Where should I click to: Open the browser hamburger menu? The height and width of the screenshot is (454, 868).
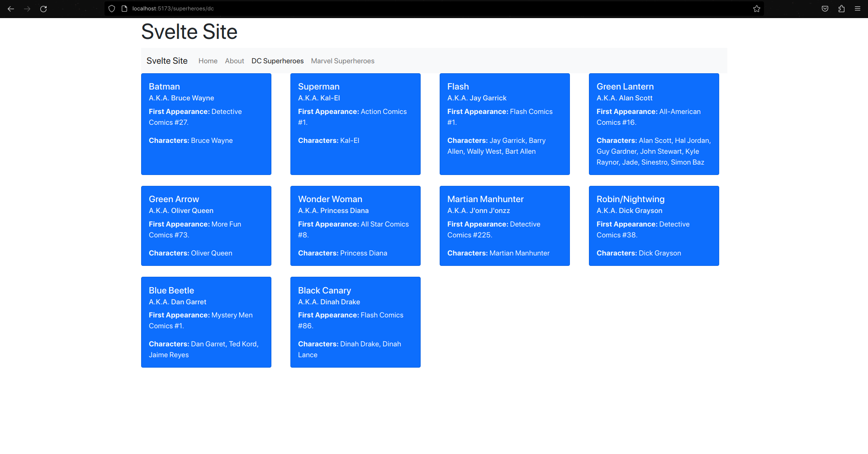pos(858,9)
